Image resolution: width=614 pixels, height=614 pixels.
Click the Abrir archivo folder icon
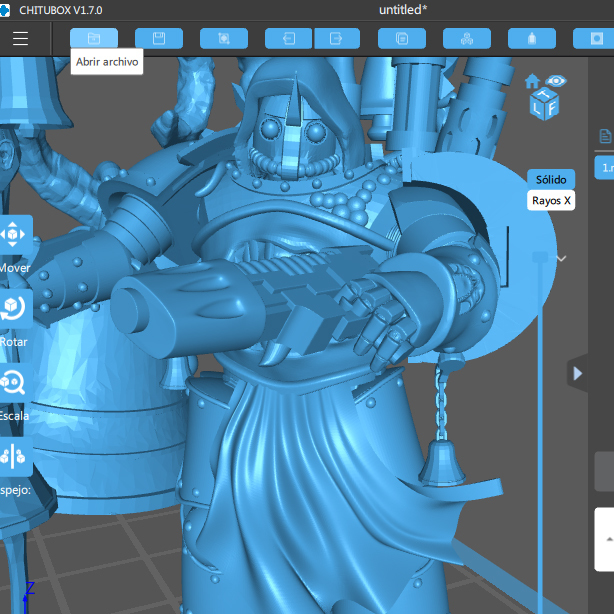point(94,38)
